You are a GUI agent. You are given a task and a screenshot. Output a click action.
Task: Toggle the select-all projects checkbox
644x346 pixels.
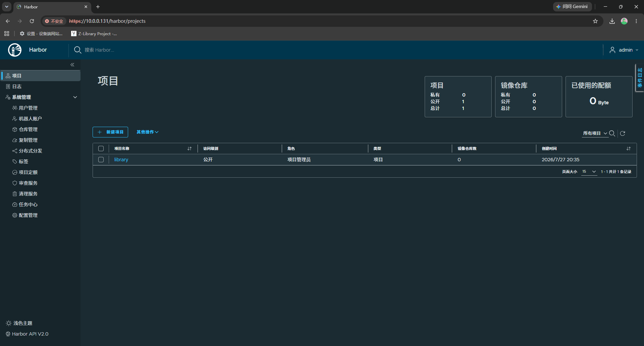point(101,149)
